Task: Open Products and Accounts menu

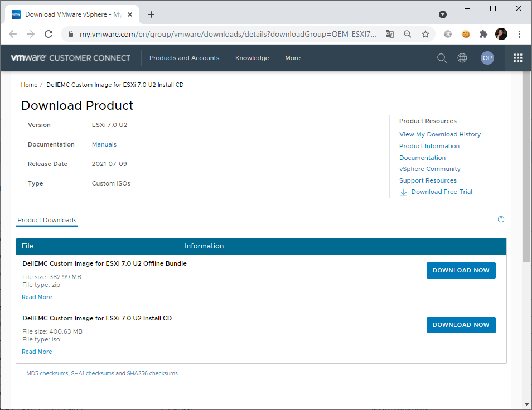Action: tap(184, 58)
